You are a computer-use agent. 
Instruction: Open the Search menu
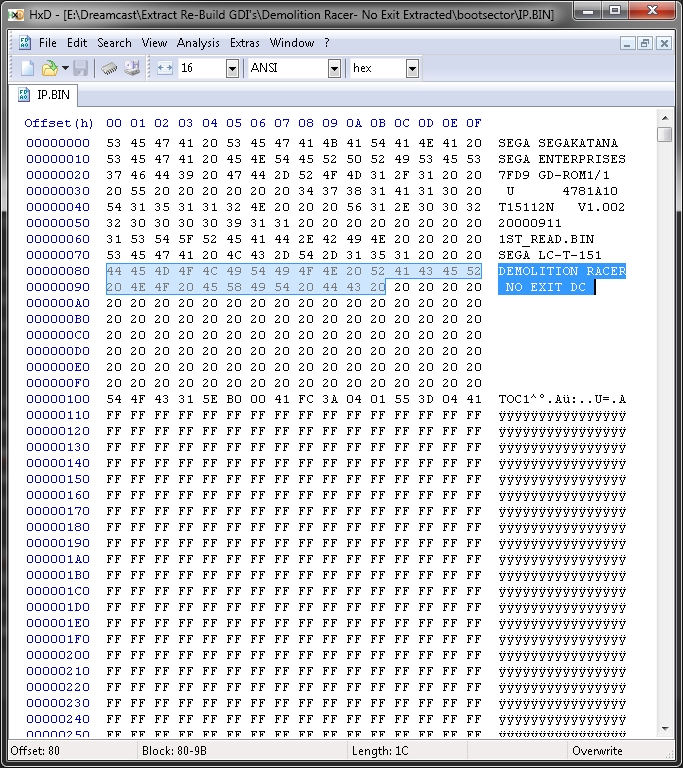[114, 43]
